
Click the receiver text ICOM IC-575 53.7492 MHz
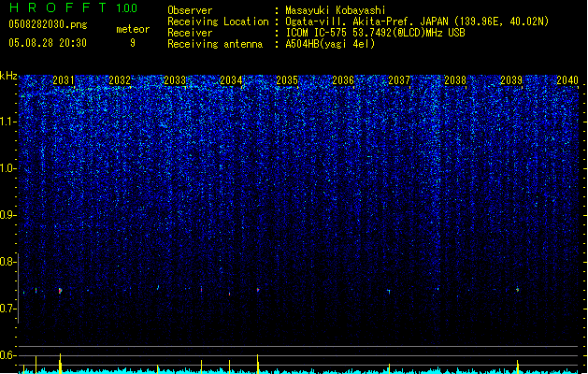(375, 33)
